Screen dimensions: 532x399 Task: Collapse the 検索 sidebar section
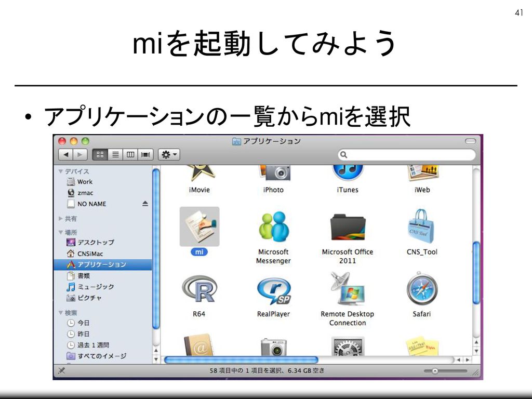tap(61, 312)
